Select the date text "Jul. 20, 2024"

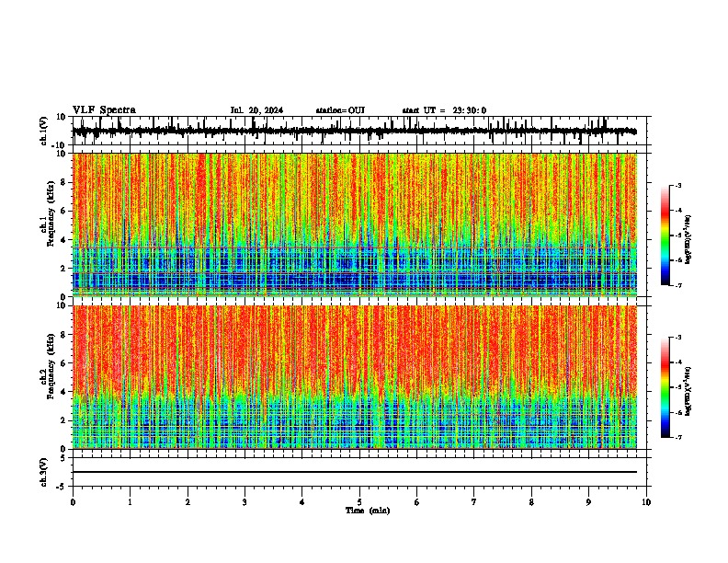pyautogui.click(x=256, y=110)
